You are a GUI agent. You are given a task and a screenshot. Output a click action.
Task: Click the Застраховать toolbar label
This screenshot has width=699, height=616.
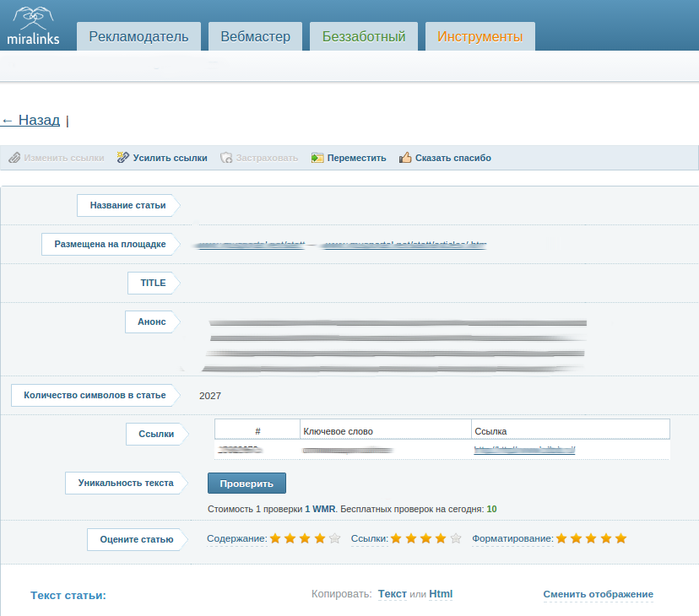click(x=267, y=158)
